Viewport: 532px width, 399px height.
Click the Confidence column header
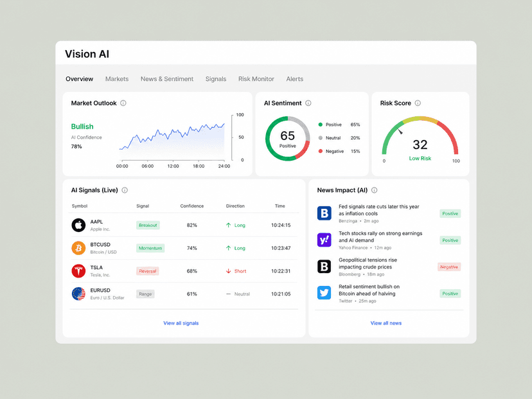click(191, 206)
